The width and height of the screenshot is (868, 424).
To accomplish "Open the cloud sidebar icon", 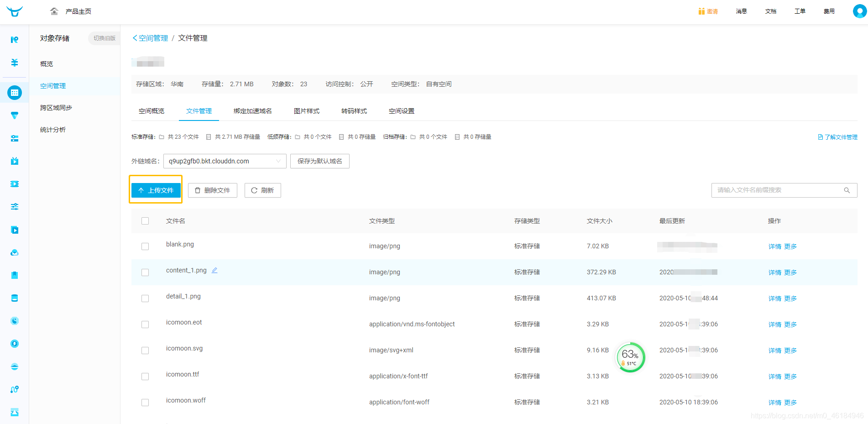I will click(x=15, y=252).
